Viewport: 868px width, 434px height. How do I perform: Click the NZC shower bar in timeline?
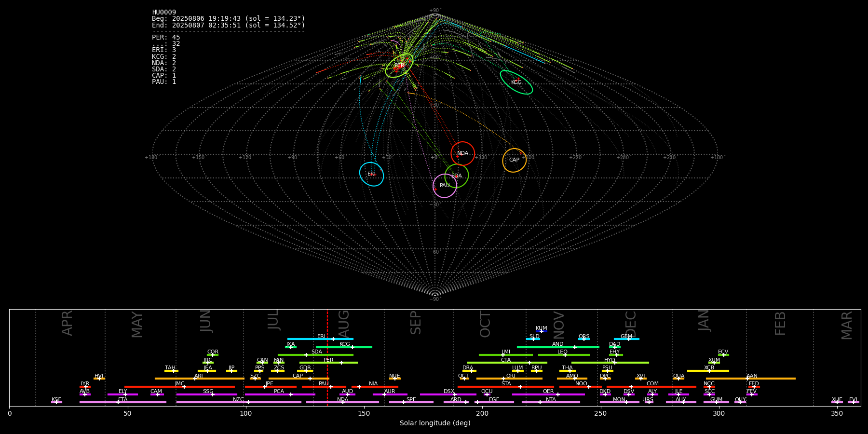click(x=239, y=402)
